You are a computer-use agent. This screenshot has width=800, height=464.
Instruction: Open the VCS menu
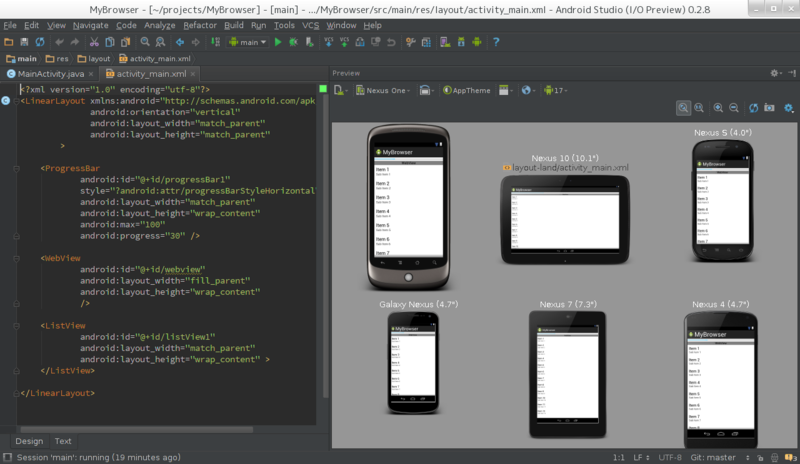(x=310, y=25)
